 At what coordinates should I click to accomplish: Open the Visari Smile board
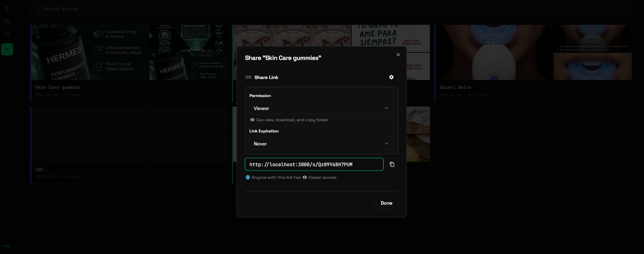[x=455, y=88]
